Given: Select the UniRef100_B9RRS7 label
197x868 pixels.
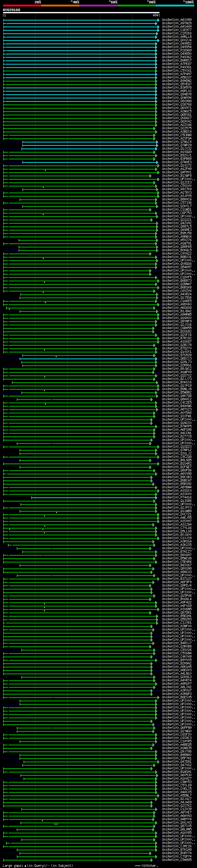Looking at the screenshot, I should coord(177,60).
